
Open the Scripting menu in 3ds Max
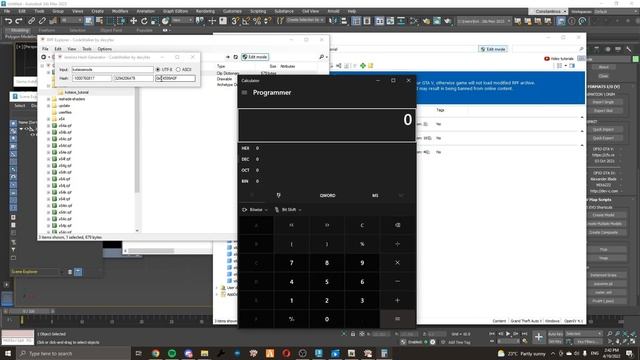click(258, 11)
